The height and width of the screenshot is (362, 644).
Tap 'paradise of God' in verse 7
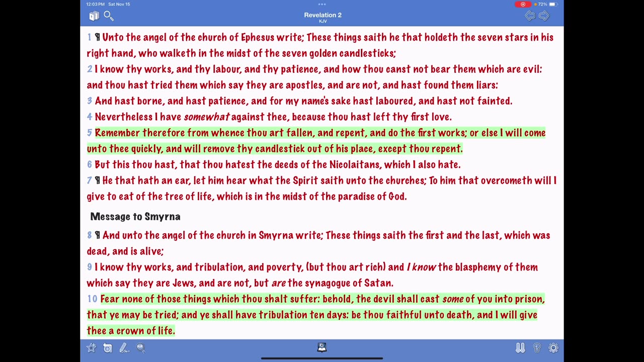[372, 197]
